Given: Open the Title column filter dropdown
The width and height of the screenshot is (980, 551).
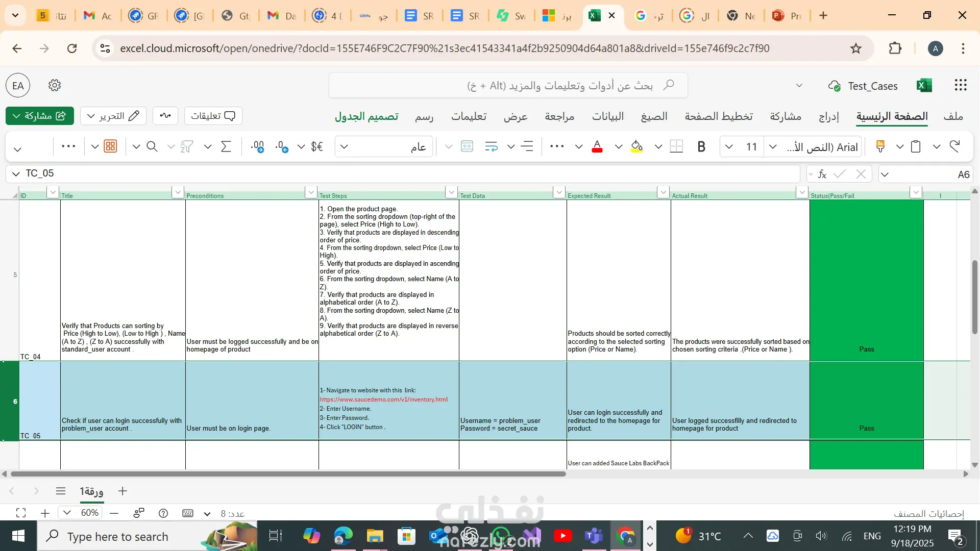Looking at the screenshot, I should [x=178, y=192].
